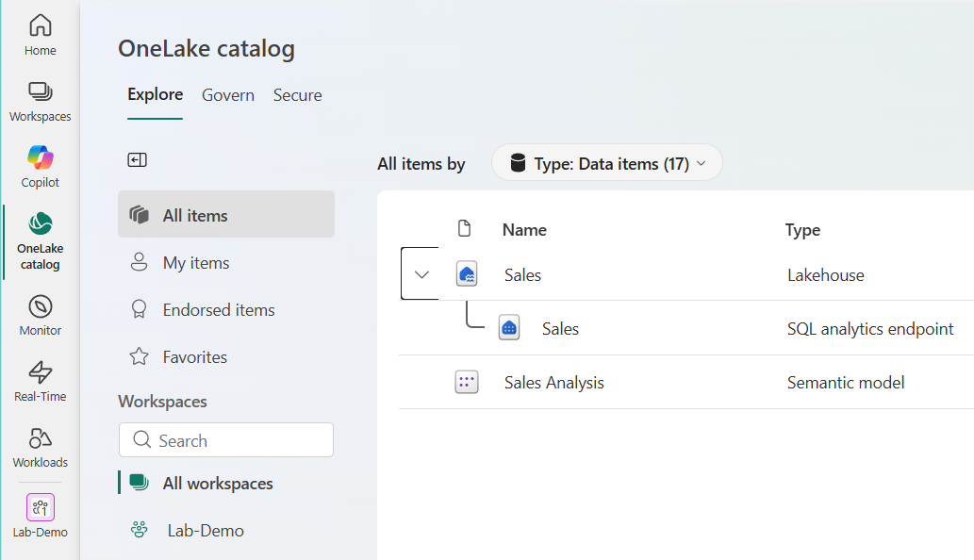Image resolution: width=974 pixels, height=560 pixels.
Task: Select the Lab-Demo workspace in the list
Action: pos(226,530)
